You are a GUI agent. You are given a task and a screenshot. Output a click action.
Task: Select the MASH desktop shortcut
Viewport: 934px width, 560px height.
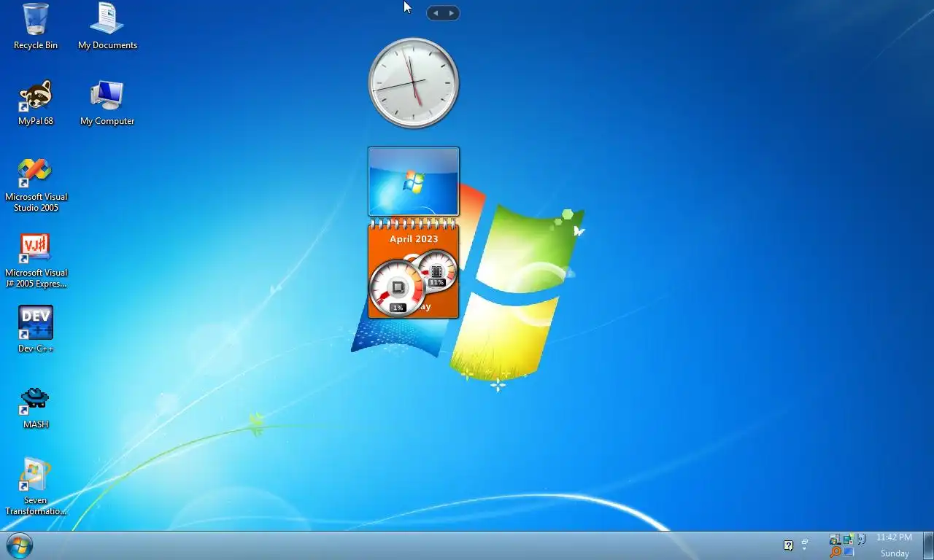[35, 407]
